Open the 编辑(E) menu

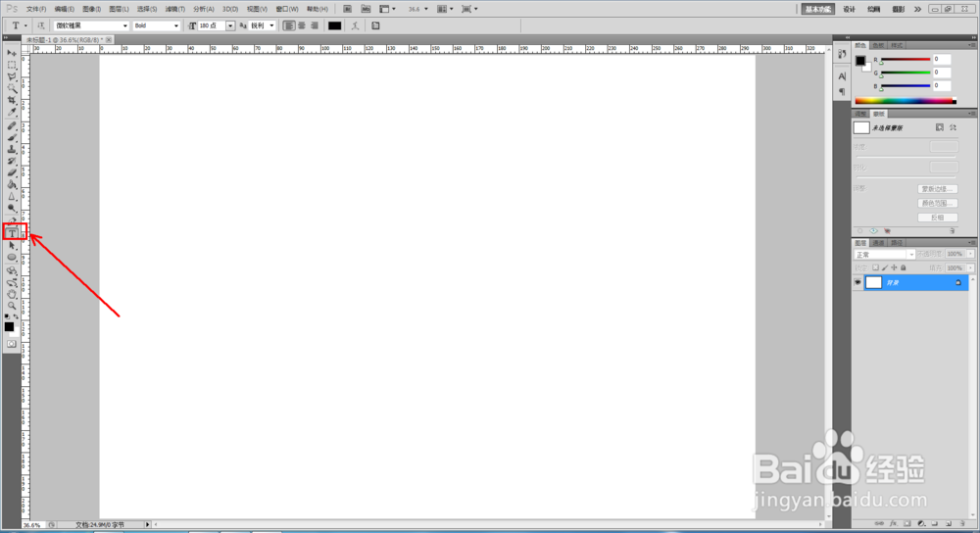click(64, 9)
